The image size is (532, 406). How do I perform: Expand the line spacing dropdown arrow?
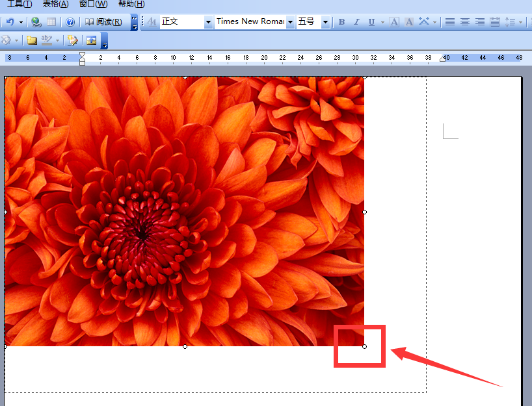click(520, 22)
